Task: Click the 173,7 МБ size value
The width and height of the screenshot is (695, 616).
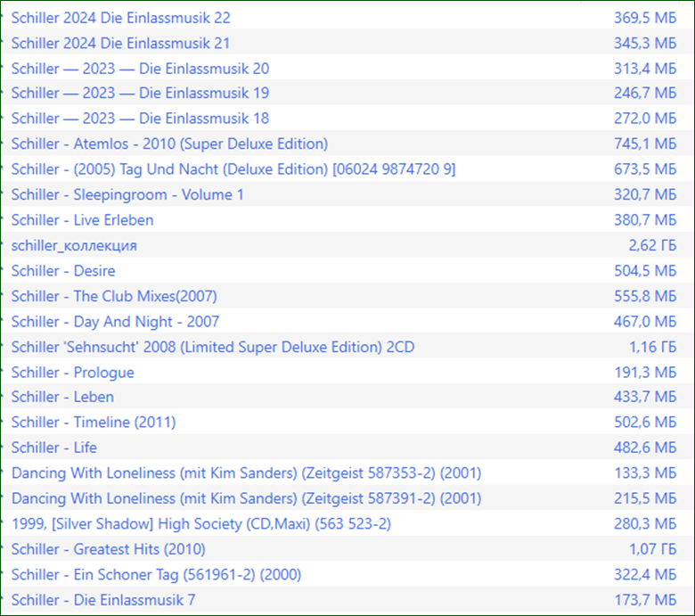Action: 645,600
